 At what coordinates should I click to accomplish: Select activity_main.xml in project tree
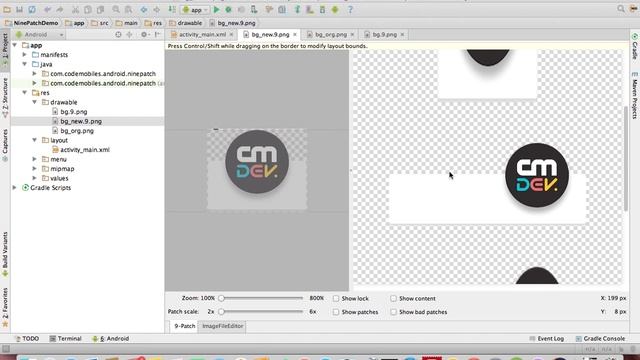(84, 150)
